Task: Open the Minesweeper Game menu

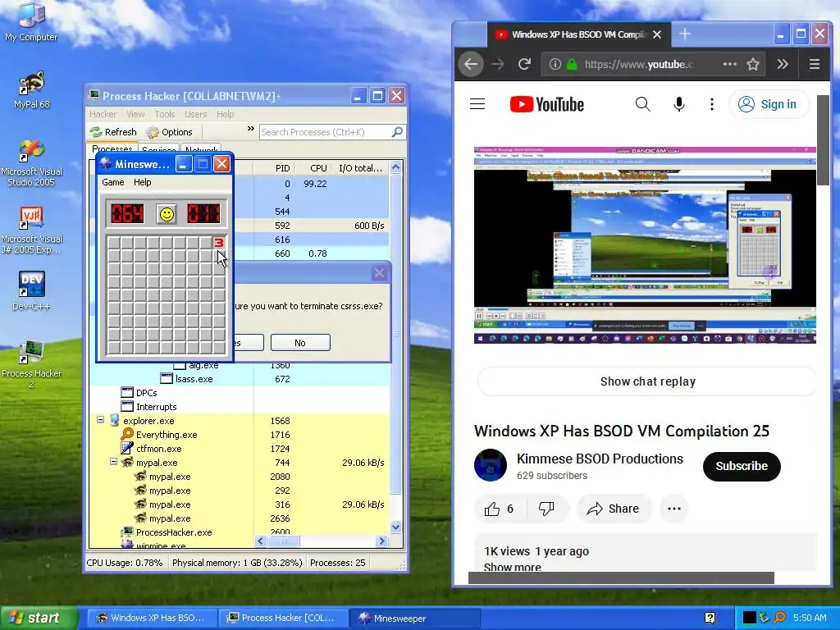Action: [113, 182]
